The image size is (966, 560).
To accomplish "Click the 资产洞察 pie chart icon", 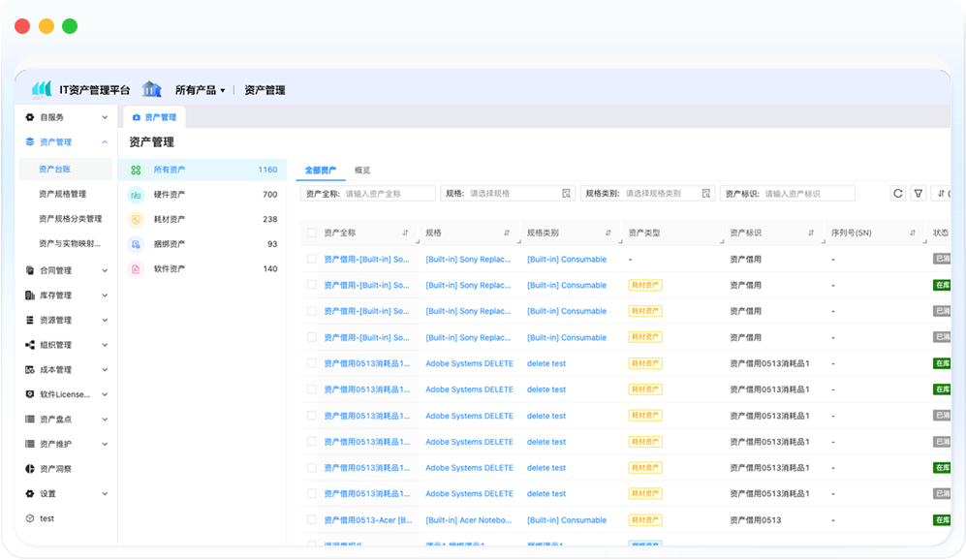I will coord(30,469).
